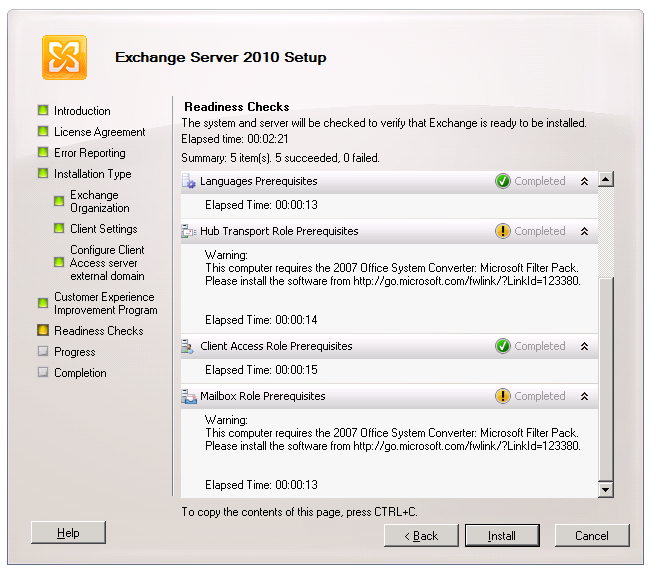Collapse the Client Access Role Prerequisites section
668x581 pixels.
coord(584,346)
